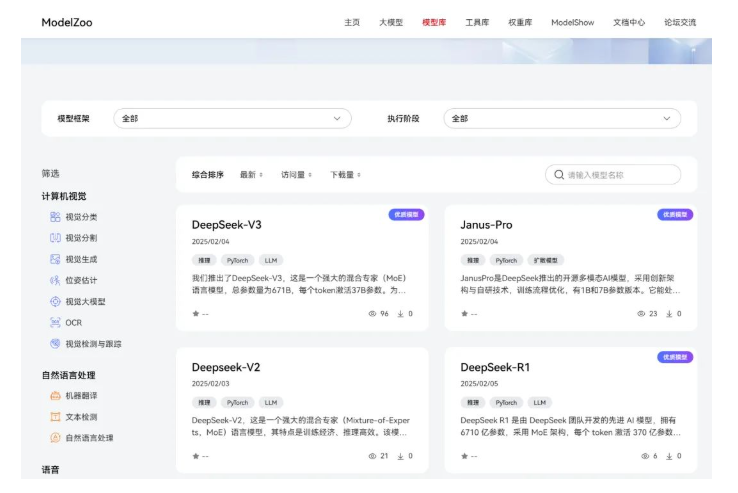Open the 文档中心 nav item
This screenshot has width=738, height=493.
629,22
